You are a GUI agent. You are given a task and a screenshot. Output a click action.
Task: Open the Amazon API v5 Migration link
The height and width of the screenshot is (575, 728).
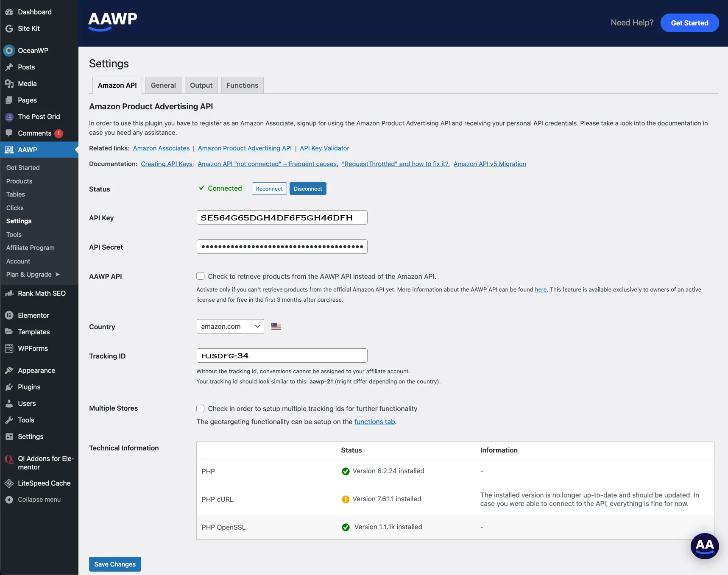[x=490, y=164]
